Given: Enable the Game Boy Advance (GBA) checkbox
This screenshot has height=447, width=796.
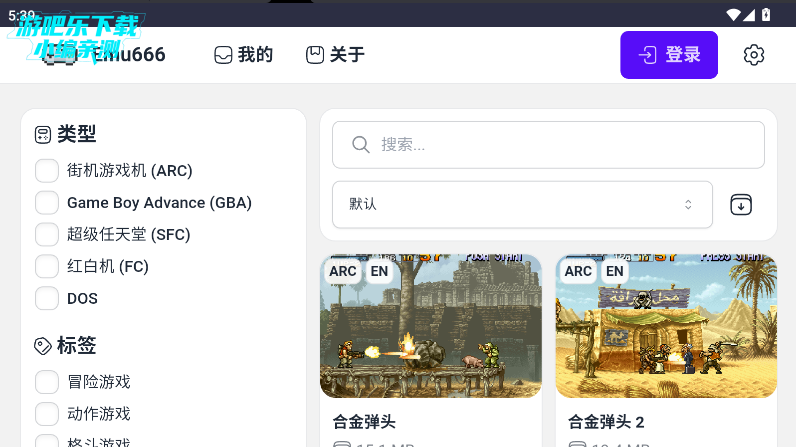Looking at the screenshot, I should pos(47,203).
